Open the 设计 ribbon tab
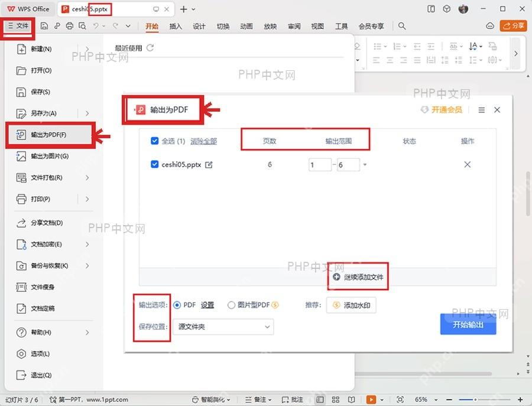532x406 pixels. click(199, 26)
